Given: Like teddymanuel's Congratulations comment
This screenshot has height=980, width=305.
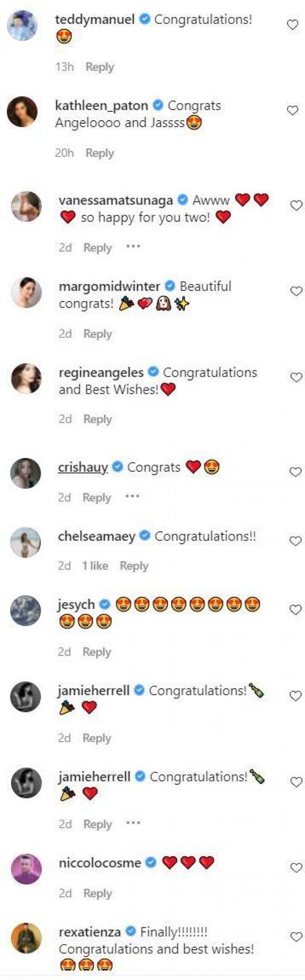Looking at the screenshot, I should point(292,25).
